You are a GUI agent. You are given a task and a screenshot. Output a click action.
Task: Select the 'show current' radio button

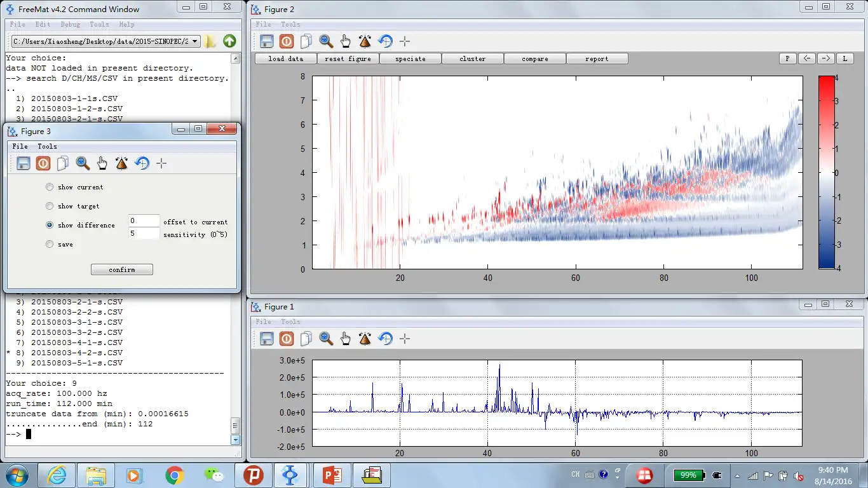click(50, 187)
